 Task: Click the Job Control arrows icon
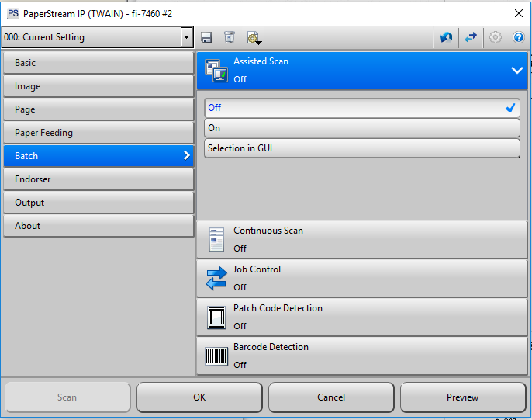[x=216, y=278]
